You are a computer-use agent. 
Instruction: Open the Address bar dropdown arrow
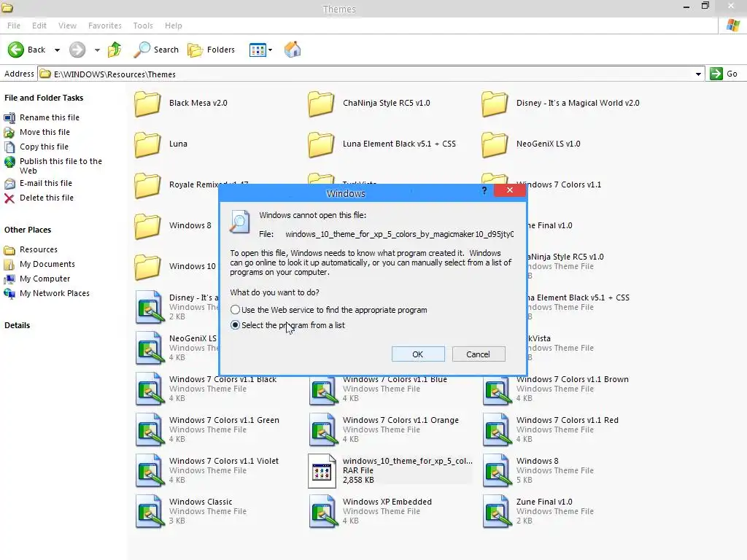click(698, 74)
